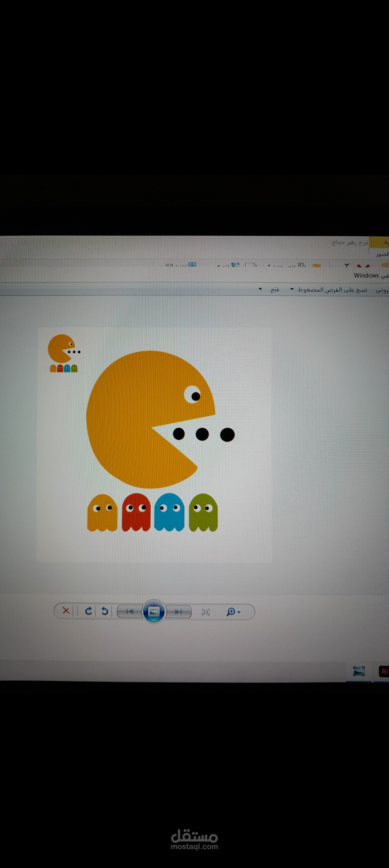Fit the image to actual size

tap(206, 612)
